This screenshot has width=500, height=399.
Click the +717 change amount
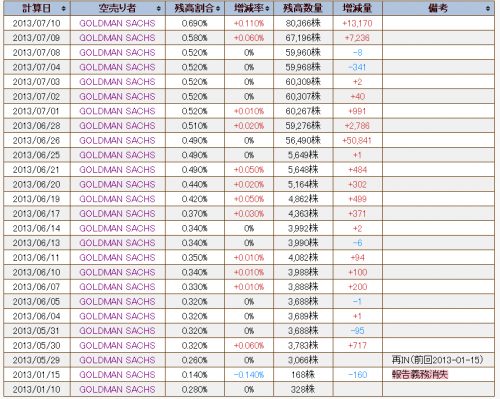pos(357,346)
